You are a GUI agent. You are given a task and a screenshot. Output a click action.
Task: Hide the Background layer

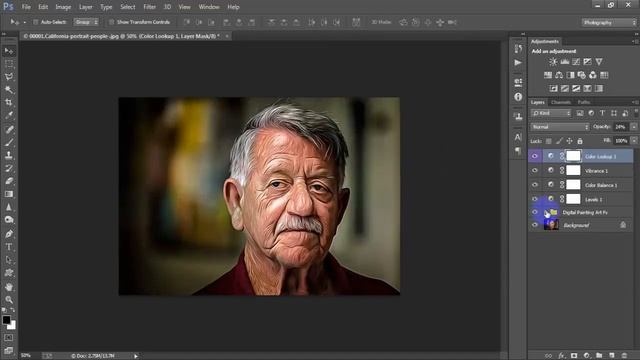[x=535, y=225]
